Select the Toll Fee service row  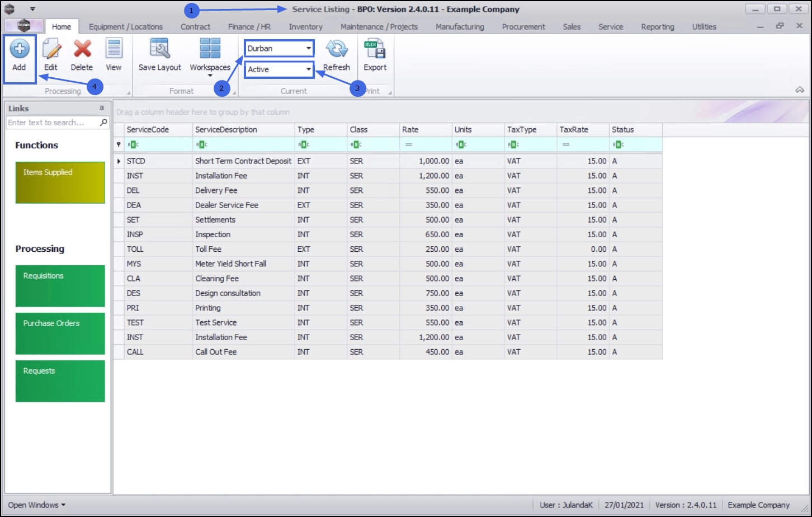point(388,249)
